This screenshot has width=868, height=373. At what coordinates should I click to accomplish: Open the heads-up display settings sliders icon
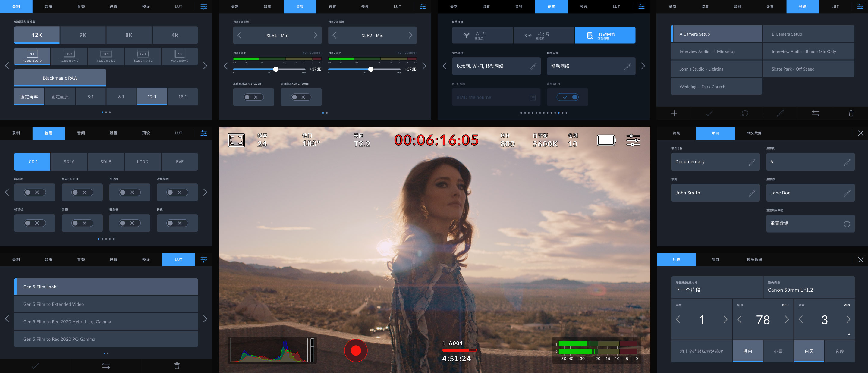pyautogui.click(x=633, y=140)
